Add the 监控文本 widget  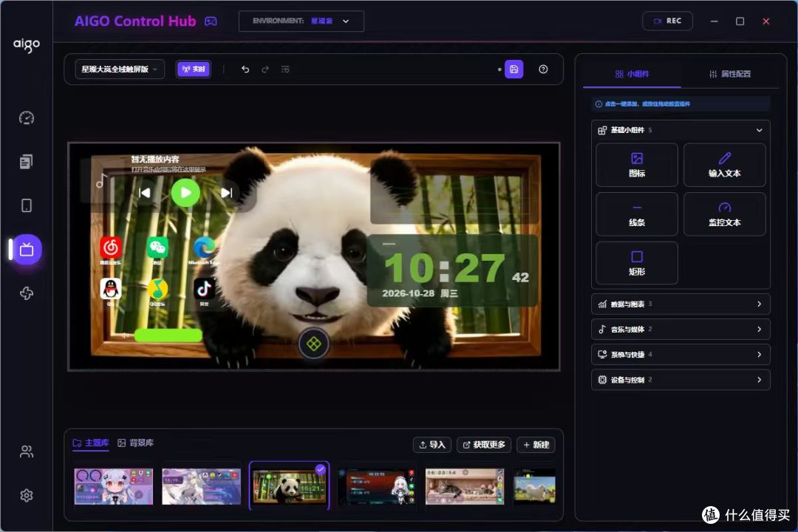tap(724, 214)
